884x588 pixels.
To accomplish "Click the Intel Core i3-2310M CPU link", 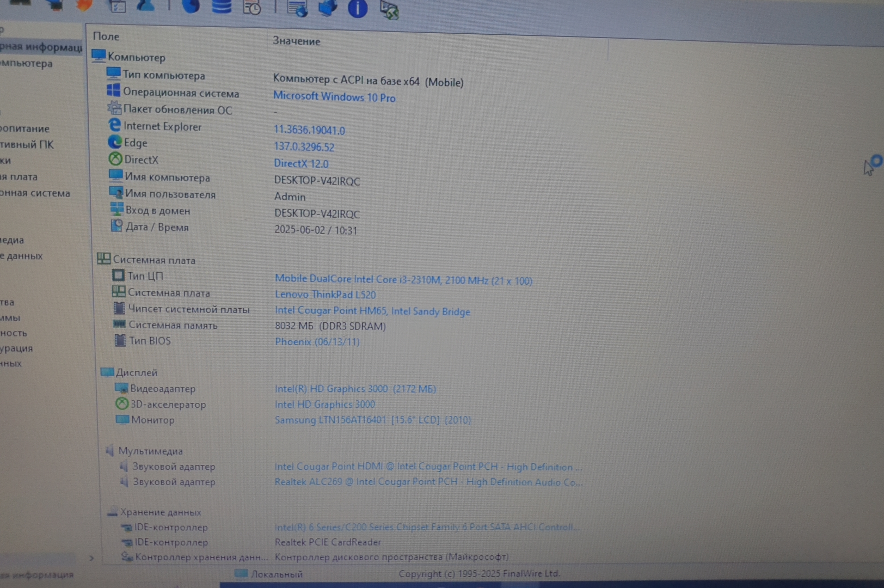I will 403,280.
